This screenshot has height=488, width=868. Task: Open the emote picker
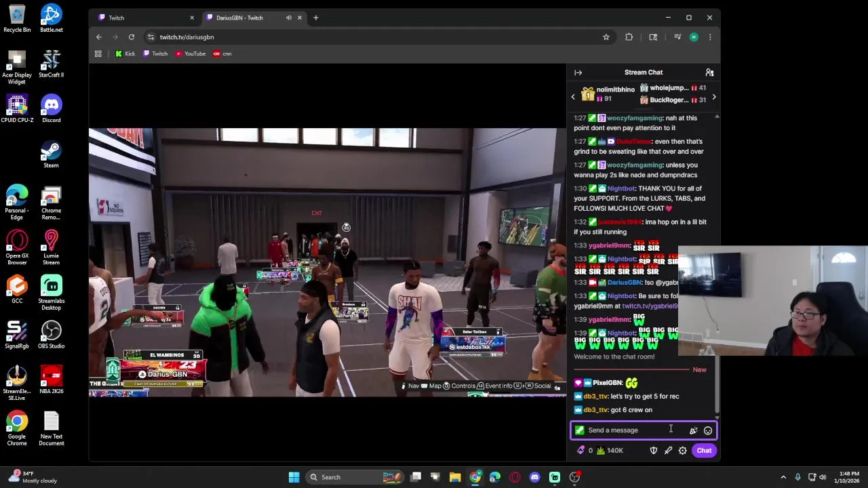point(708,430)
